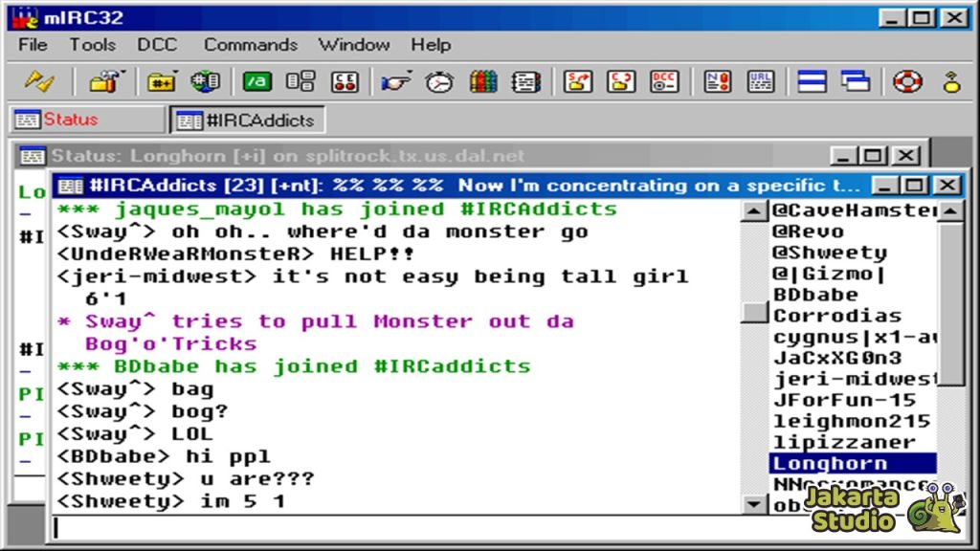Open the URL List icon
Viewport: 980px width, 551px height.
760,81
